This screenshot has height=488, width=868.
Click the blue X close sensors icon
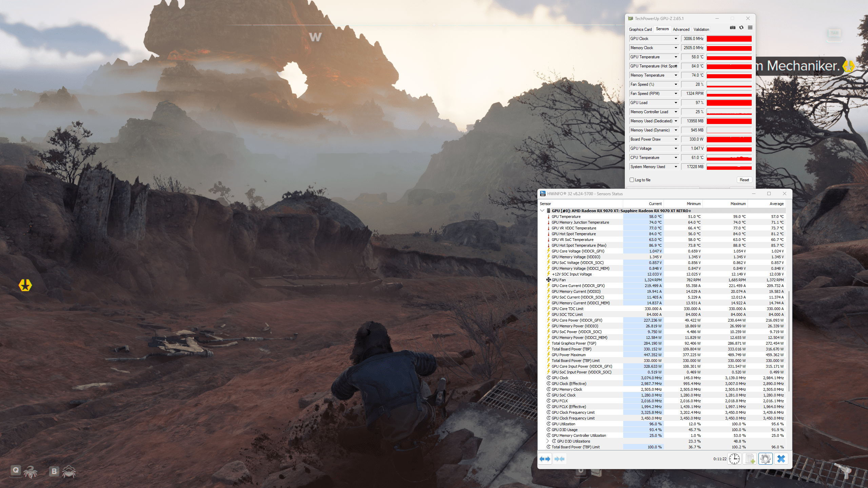(781, 459)
